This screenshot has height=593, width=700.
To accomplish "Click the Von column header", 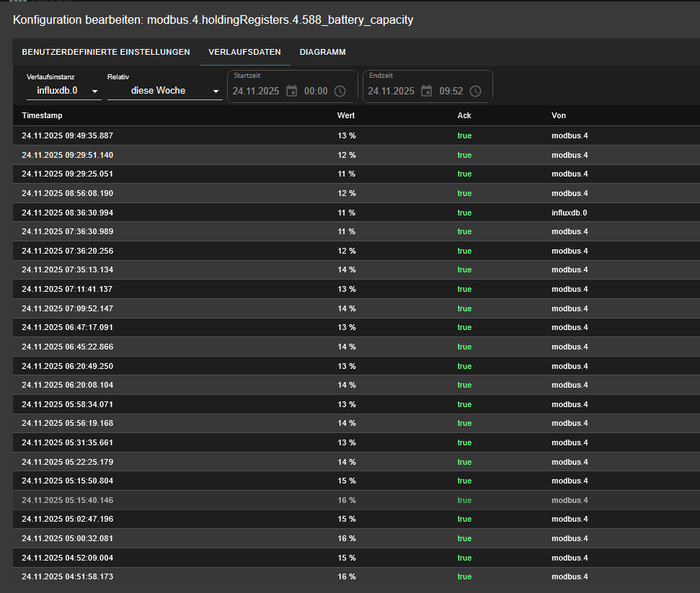I will pyautogui.click(x=559, y=115).
